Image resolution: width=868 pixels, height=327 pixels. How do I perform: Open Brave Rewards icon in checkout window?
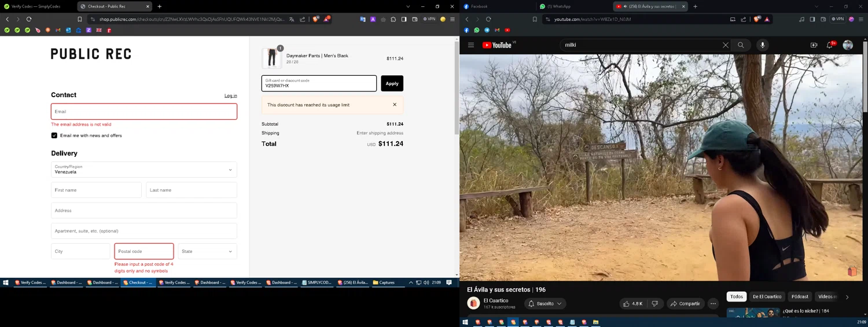327,19
